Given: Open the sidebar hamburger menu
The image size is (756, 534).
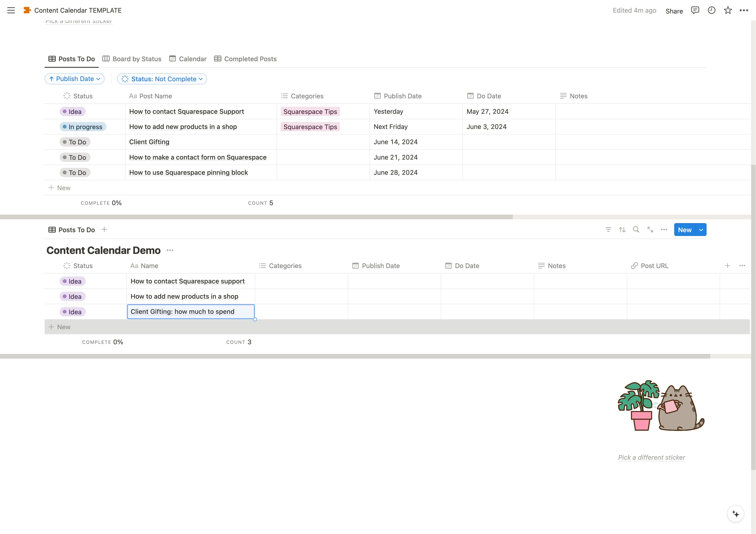Looking at the screenshot, I should click(x=11, y=10).
